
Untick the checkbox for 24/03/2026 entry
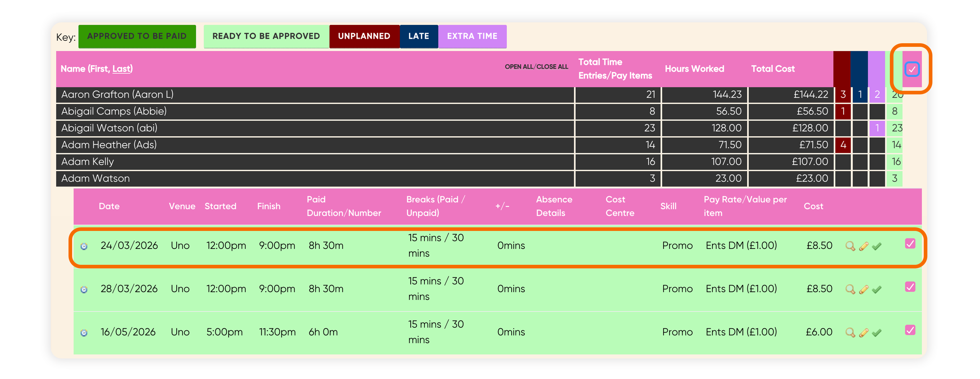pyautogui.click(x=910, y=244)
